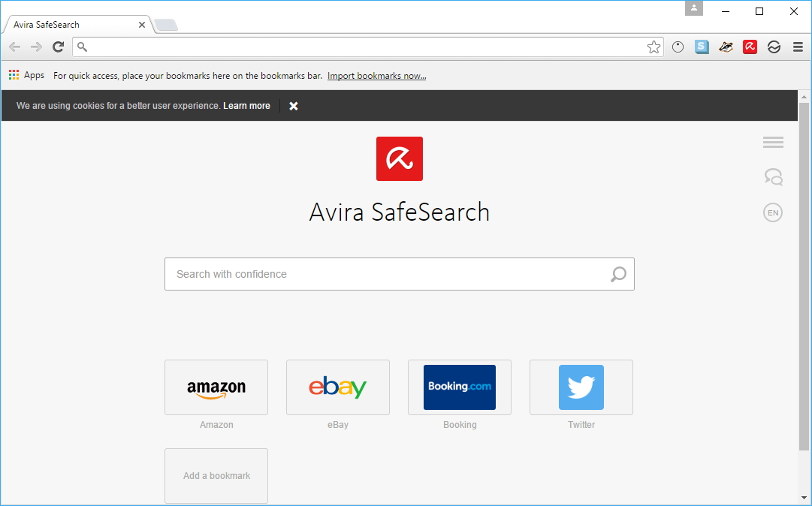
Task: Click the Amazon label text
Action: [216, 425]
